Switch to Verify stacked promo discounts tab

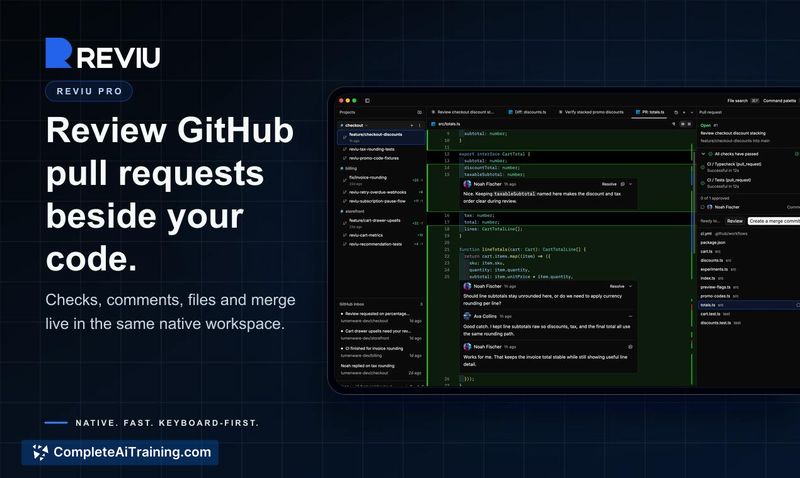coord(591,112)
